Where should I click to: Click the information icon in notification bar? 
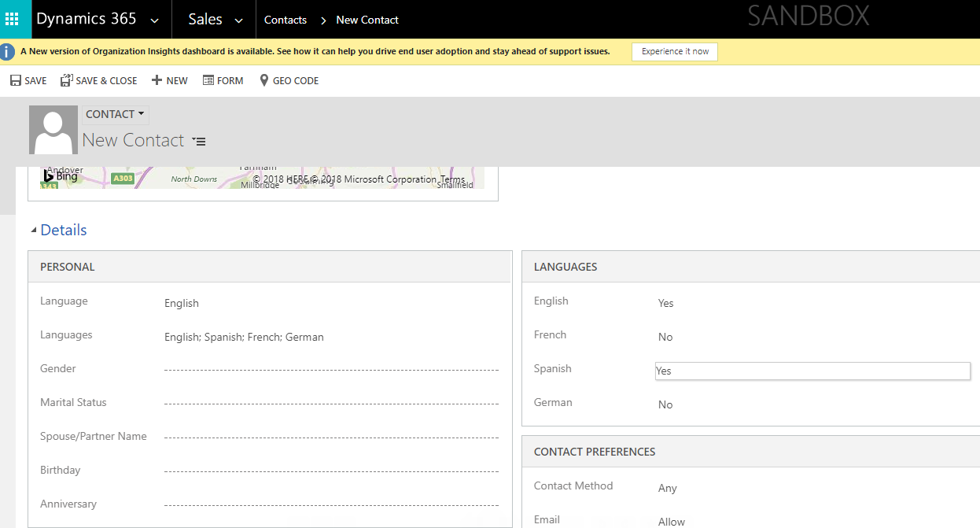pos(8,52)
